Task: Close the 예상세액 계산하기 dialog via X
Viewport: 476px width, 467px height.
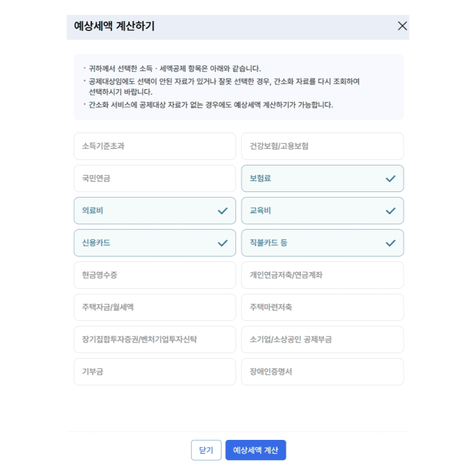Action: tap(402, 26)
